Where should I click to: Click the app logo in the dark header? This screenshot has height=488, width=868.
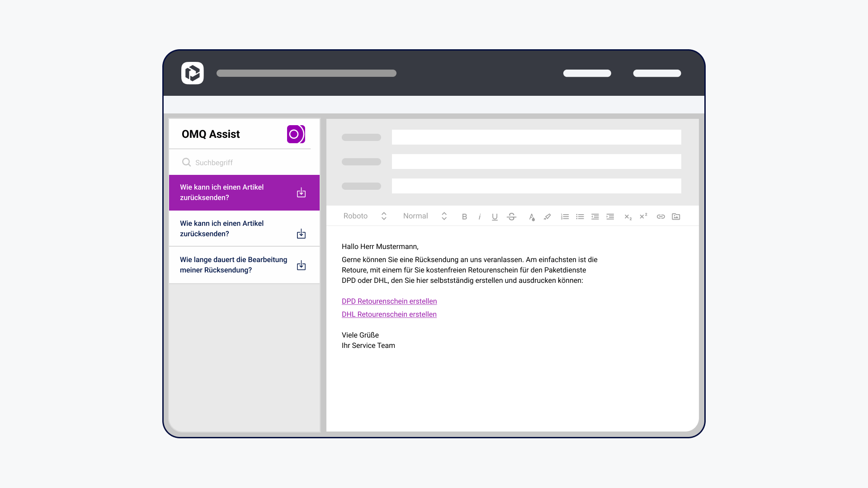coord(193,73)
